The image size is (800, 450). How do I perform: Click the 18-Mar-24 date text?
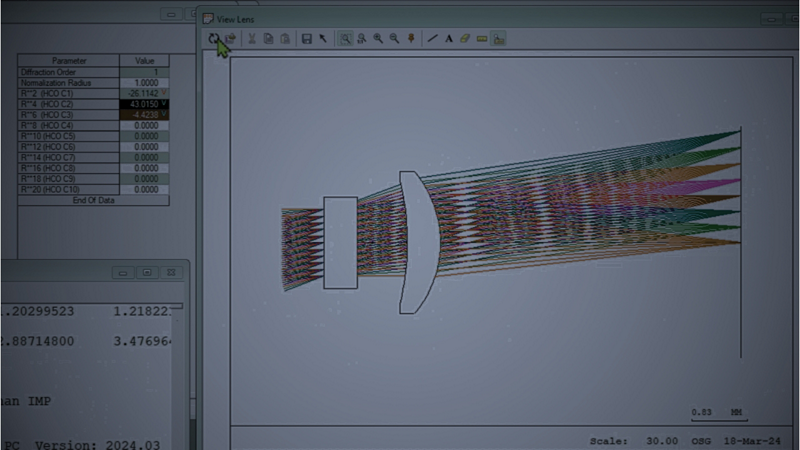(x=752, y=441)
